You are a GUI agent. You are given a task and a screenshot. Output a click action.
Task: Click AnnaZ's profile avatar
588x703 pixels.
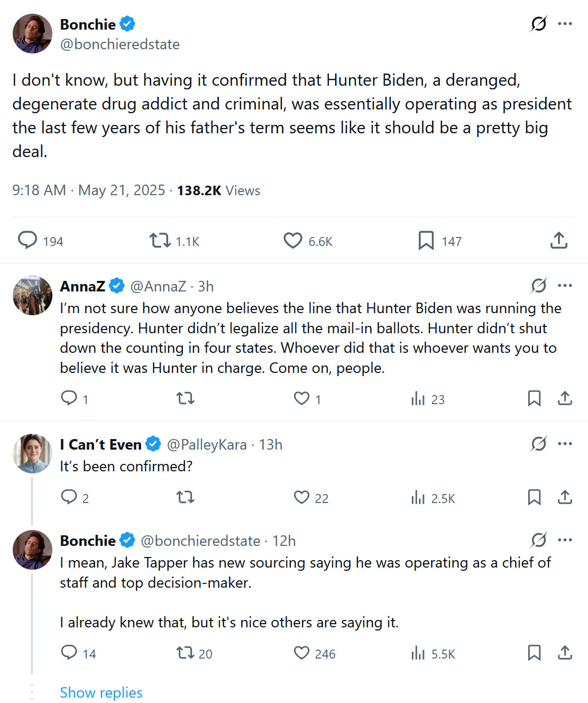click(x=32, y=296)
